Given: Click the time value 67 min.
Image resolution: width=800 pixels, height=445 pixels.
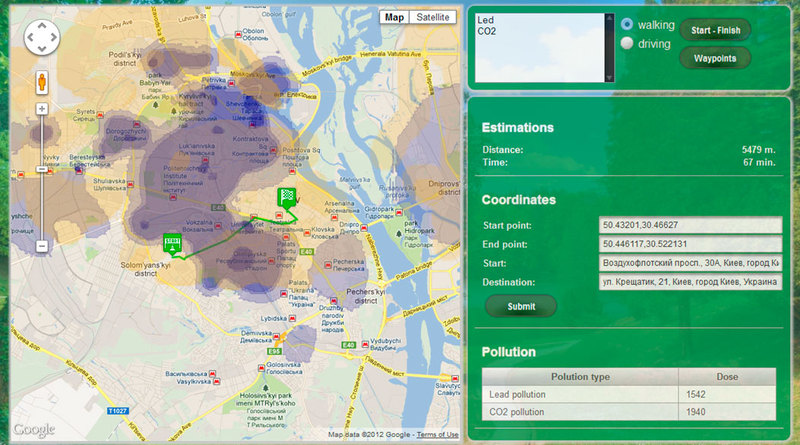Looking at the screenshot, I should coord(759,162).
